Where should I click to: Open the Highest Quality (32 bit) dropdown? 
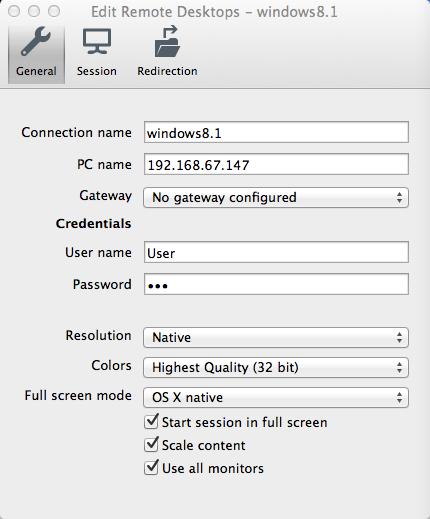tap(276, 368)
